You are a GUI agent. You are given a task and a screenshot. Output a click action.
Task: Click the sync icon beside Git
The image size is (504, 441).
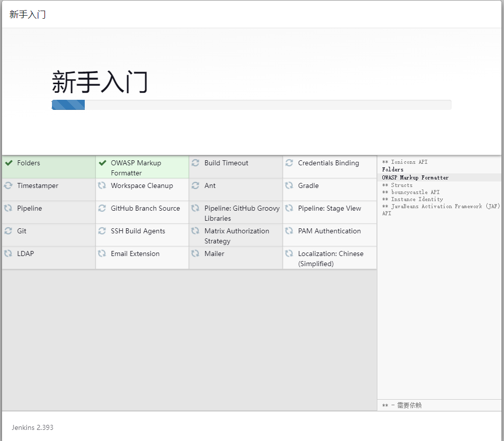tap(9, 231)
